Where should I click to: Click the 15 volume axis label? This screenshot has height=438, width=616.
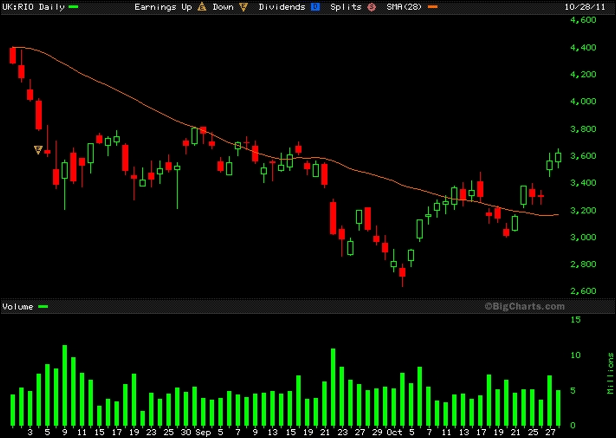click(x=575, y=320)
